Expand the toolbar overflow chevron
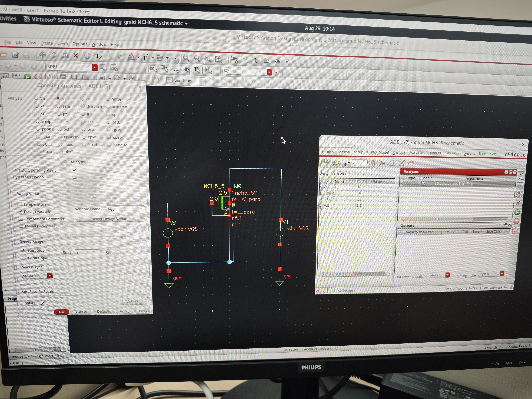Screen dimensions: 532x399 176,58
